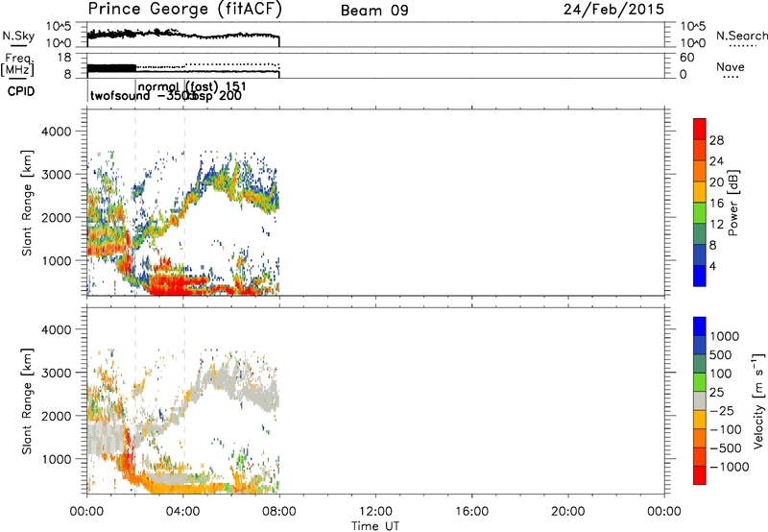This screenshot has height=532, width=768.
Task: Click the thick black frequency band in the Freq panel
Action: [111, 68]
